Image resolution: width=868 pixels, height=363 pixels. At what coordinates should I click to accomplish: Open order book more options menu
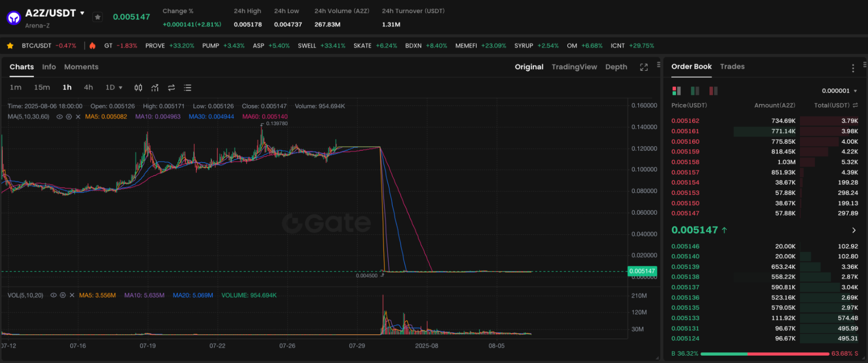(x=853, y=68)
